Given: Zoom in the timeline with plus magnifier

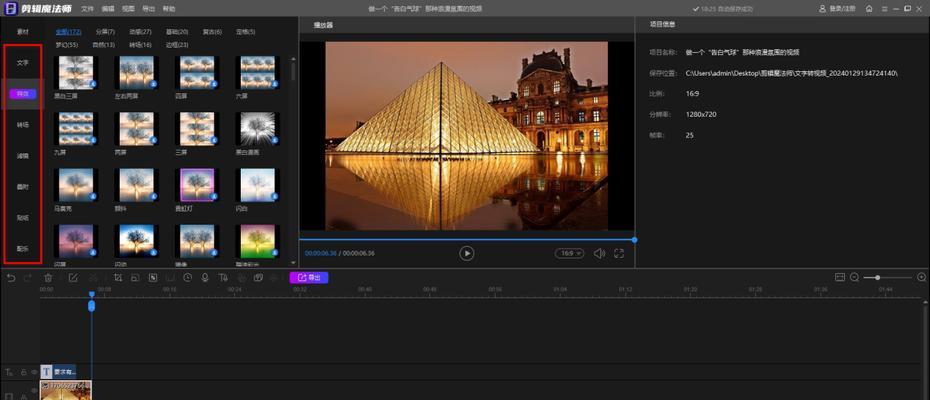Looking at the screenshot, I should click(922, 277).
